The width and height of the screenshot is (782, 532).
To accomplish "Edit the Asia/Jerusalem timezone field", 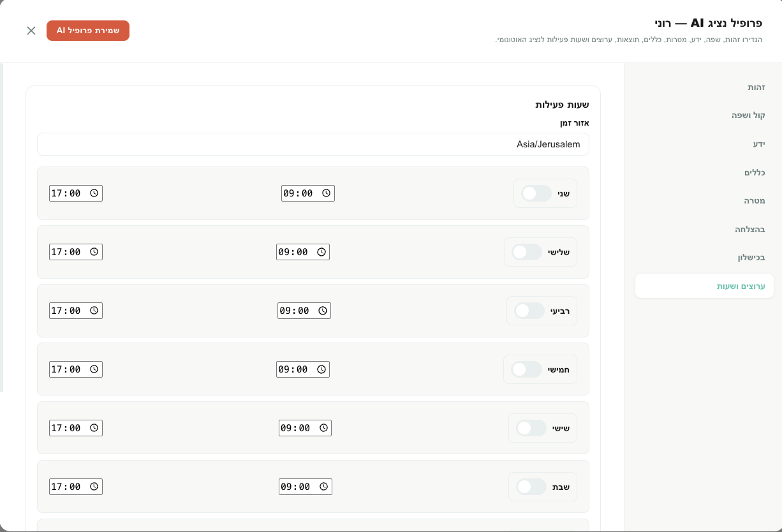I will click(x=313, y=144).
